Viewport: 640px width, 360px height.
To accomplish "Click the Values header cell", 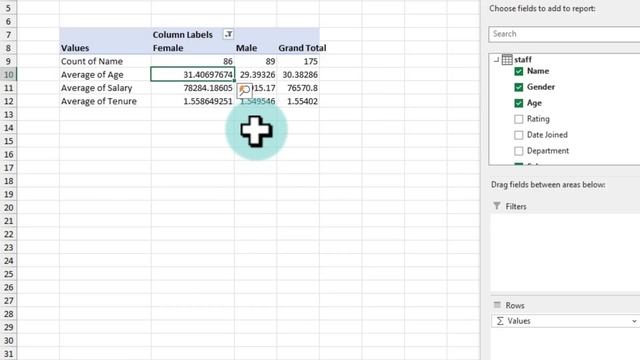I will (x=105, y=48).
